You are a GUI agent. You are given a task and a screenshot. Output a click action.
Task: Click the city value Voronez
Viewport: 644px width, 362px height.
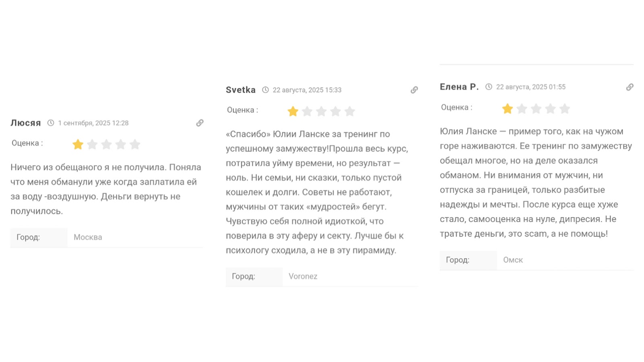click(x=303, y=276)
